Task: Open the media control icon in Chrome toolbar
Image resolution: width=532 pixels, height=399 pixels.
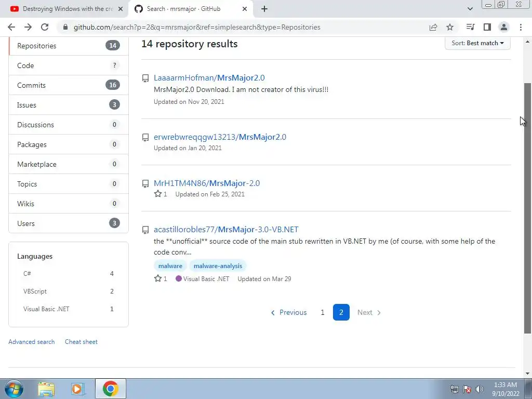Action: pos(470,27)
